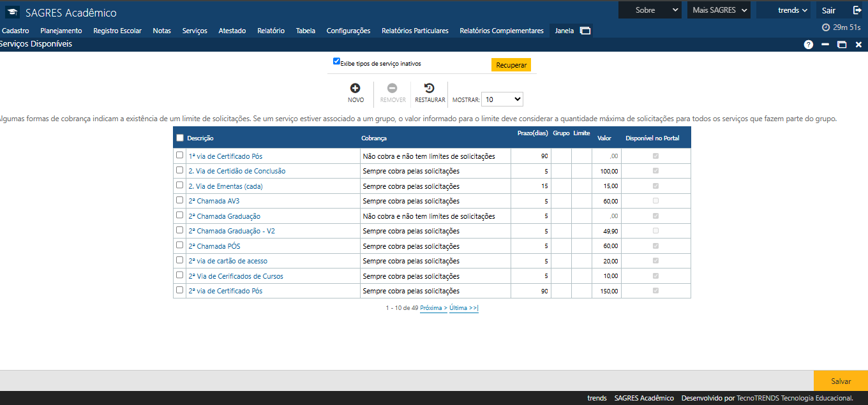Click the Janela window icon

[585, 31]
